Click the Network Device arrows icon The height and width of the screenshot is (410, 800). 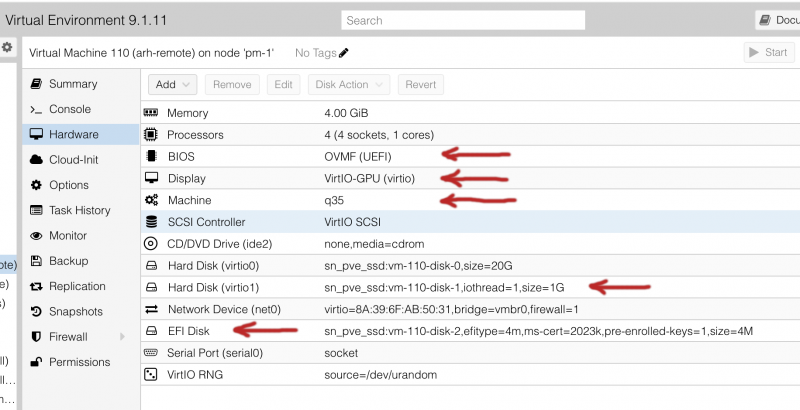tap(151, 310)
